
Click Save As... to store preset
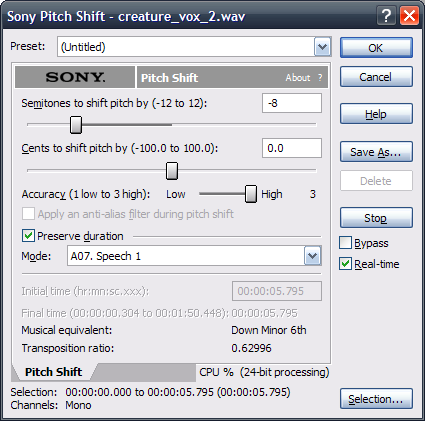(x=376, y=152)
